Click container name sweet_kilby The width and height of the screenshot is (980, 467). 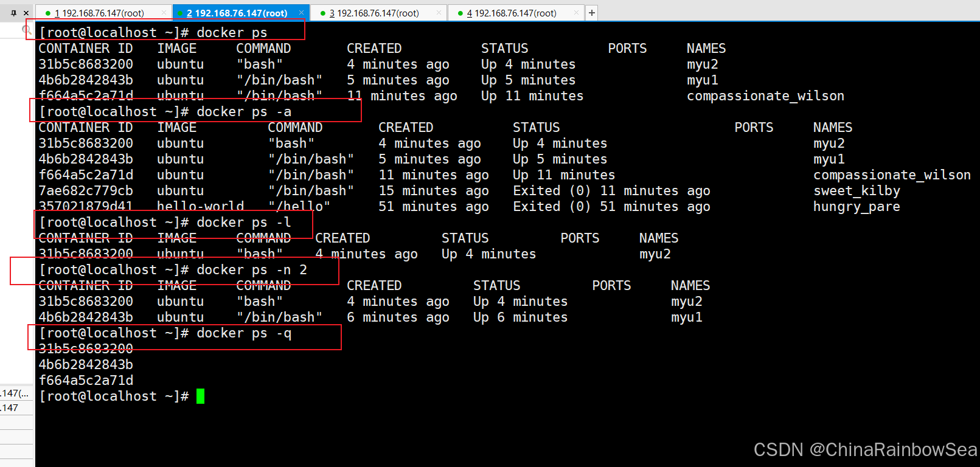click(857, 191)
